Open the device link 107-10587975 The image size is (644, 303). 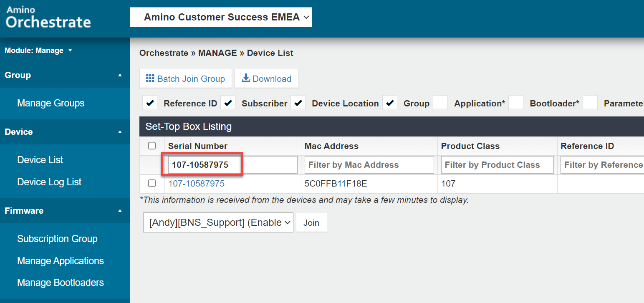click(196, 184)
